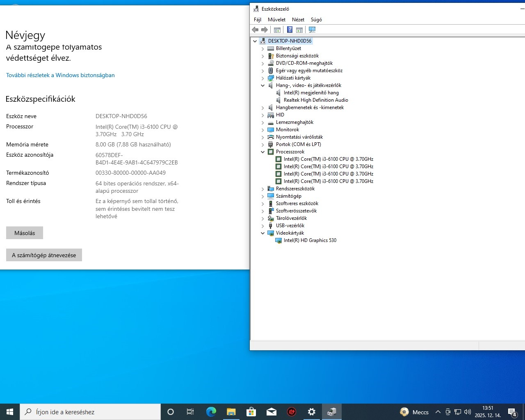Select Intel(R) megjelenítő hang device

pyautogui.click(x=311, y=93)
